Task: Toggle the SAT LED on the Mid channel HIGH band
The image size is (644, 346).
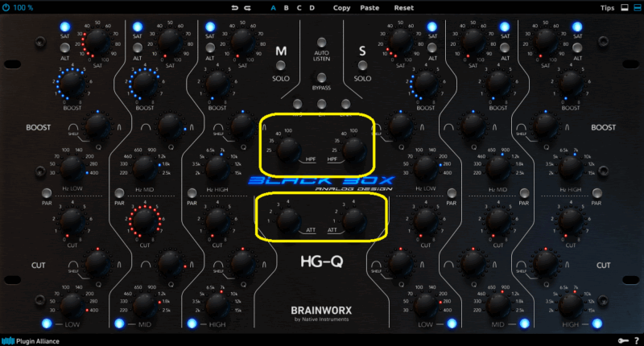Action: point(210,27)
